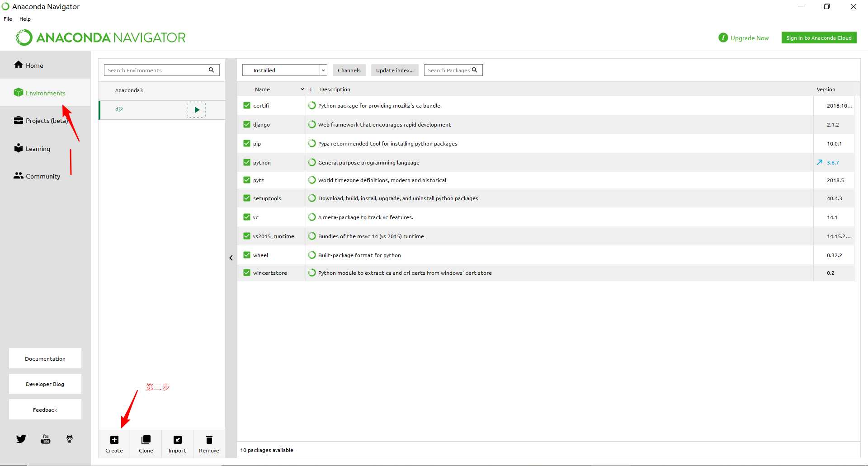Screen dimensions: 868x466
Task: Click the vs2015_runtime package name
Action: click(x=274, y=236)
